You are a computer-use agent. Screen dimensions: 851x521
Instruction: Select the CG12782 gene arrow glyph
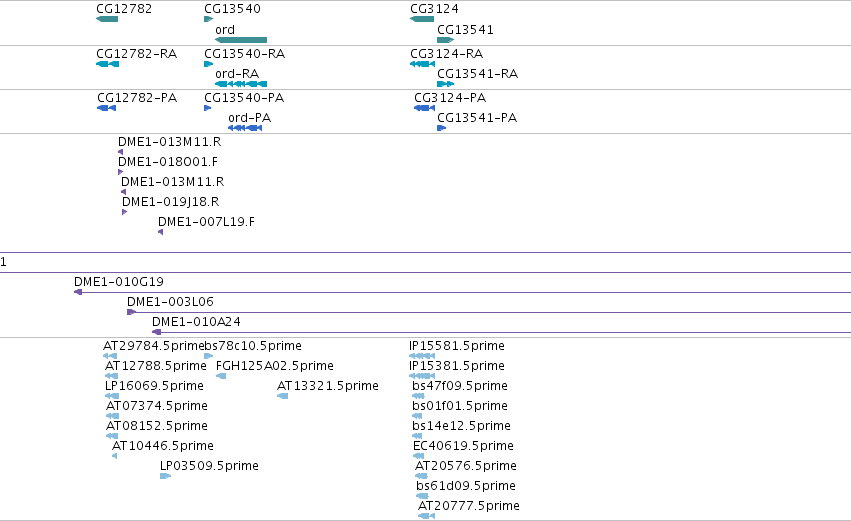[x=107, y=19]
